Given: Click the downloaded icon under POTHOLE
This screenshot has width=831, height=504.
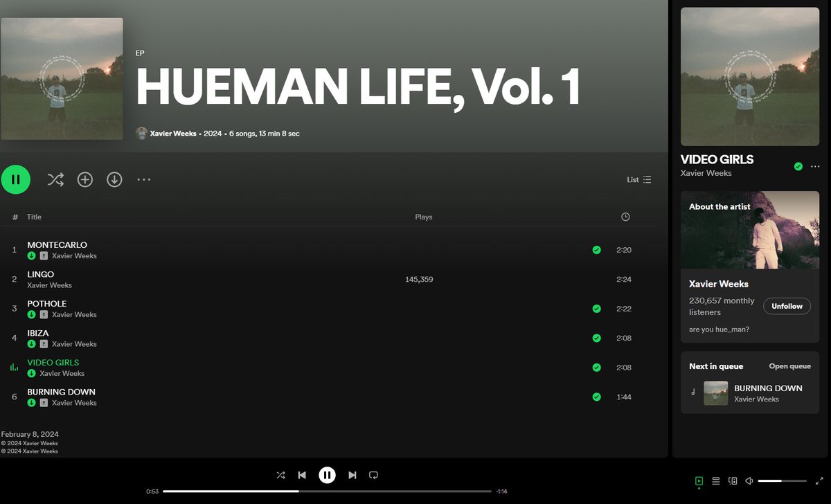Looking at the screenshot, I should point(31,314).
